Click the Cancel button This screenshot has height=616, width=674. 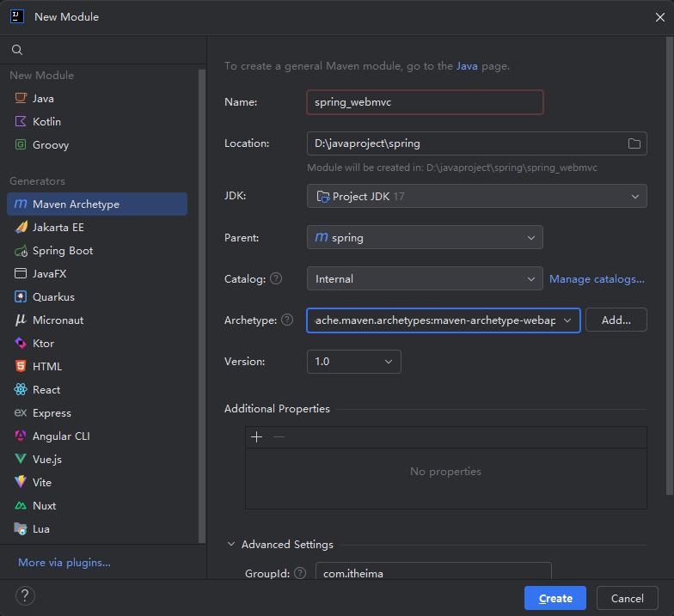628,598
